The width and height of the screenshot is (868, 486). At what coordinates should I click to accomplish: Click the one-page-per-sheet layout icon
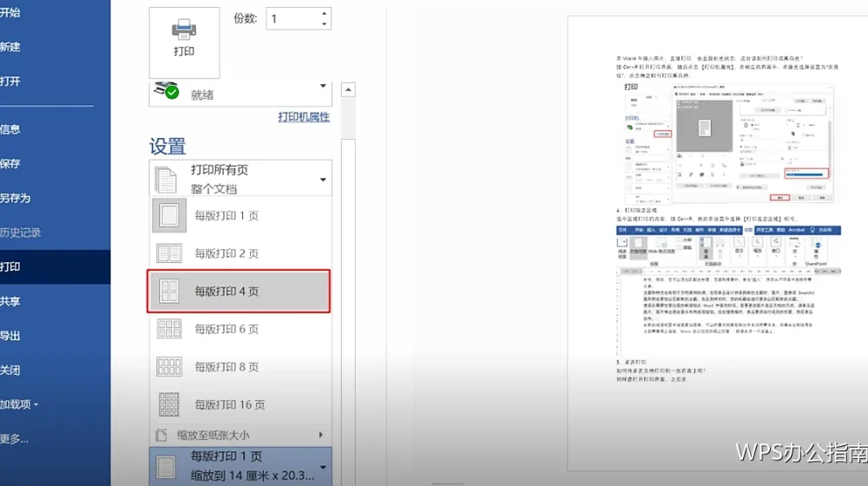tap(169, 215)
